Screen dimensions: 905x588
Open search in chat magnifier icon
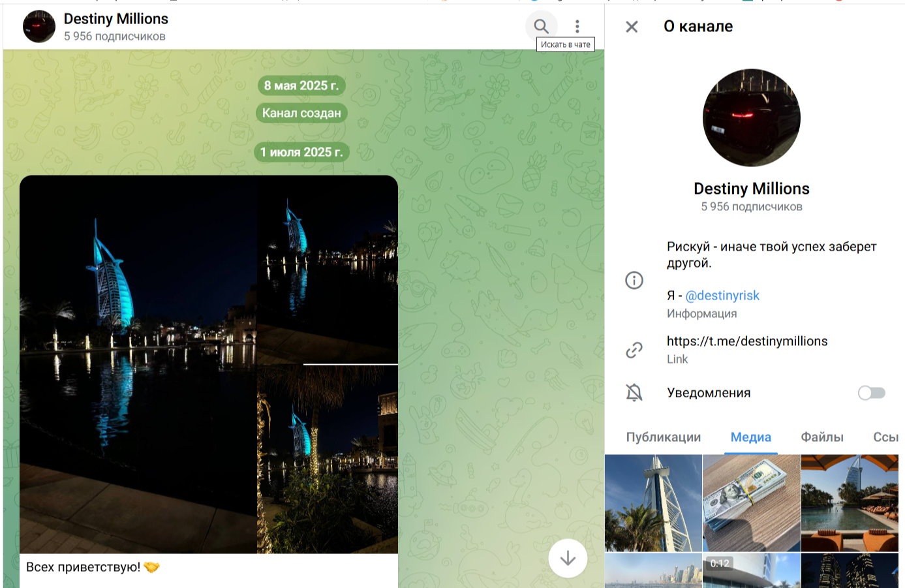pos(541,26)
